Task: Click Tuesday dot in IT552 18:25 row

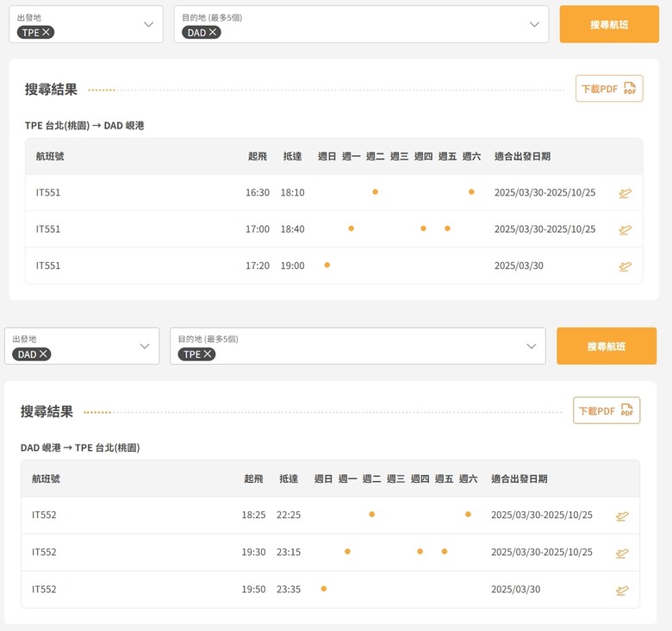Action: tap(372, 514)
